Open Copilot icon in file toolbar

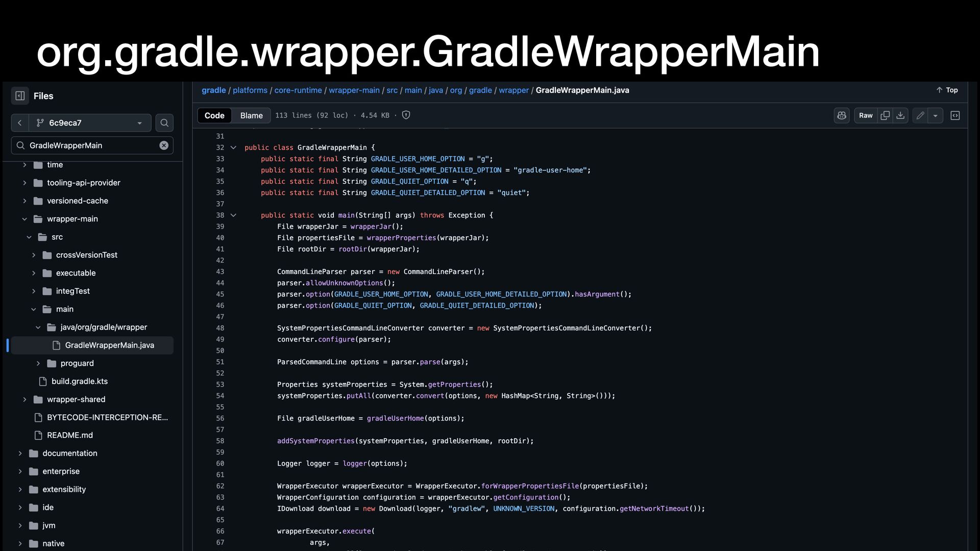pos(842,116)
